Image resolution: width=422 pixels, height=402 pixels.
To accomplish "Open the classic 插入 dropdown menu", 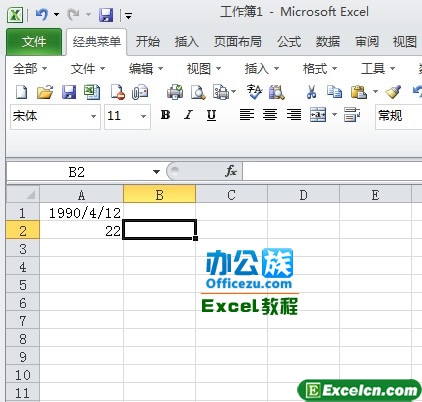I will (x=262, y=69).
